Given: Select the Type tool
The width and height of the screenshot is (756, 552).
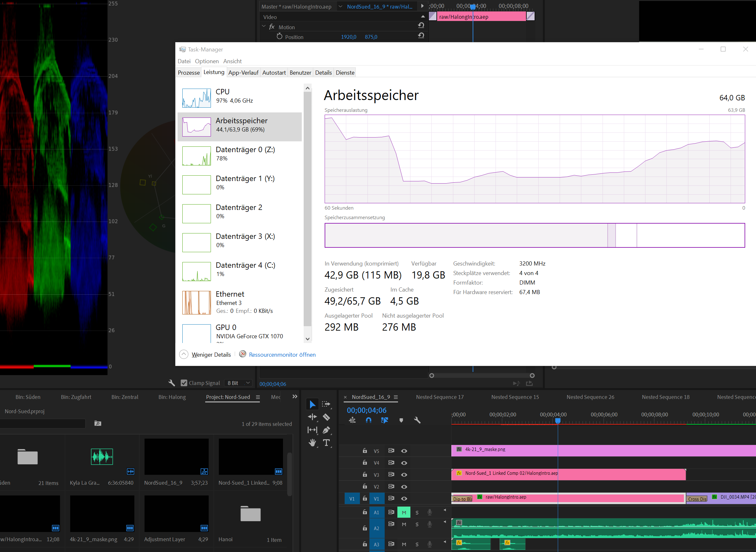Looking at the screenshot, I should (326, 443).
